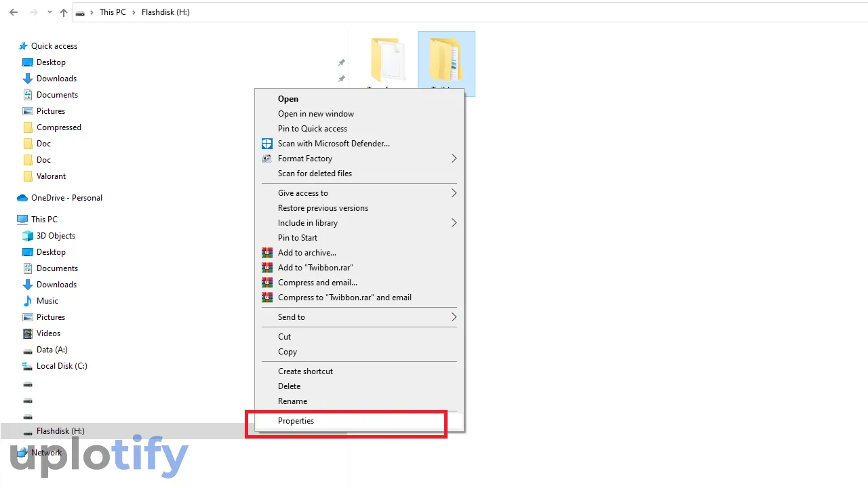Choose Rename from the context menu
The height and width of the screenshot is (488, 868).
point(292,401)
